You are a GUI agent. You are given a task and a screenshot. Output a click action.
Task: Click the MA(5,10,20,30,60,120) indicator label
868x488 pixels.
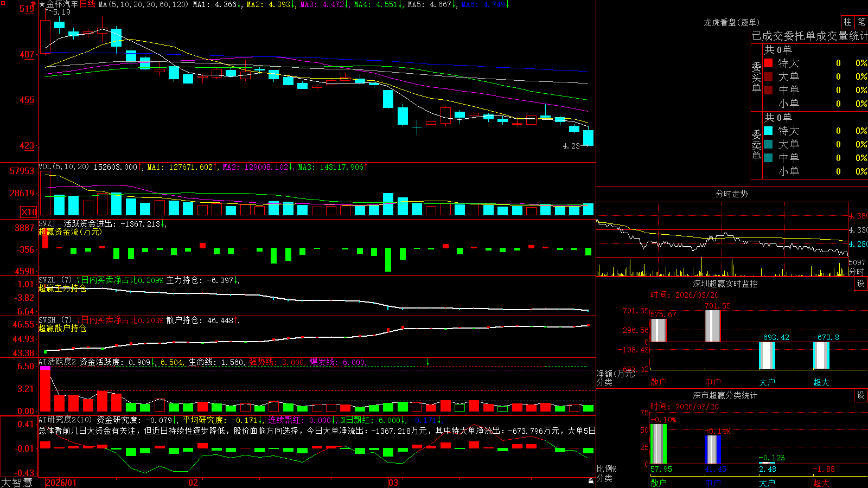coord(143,4)
